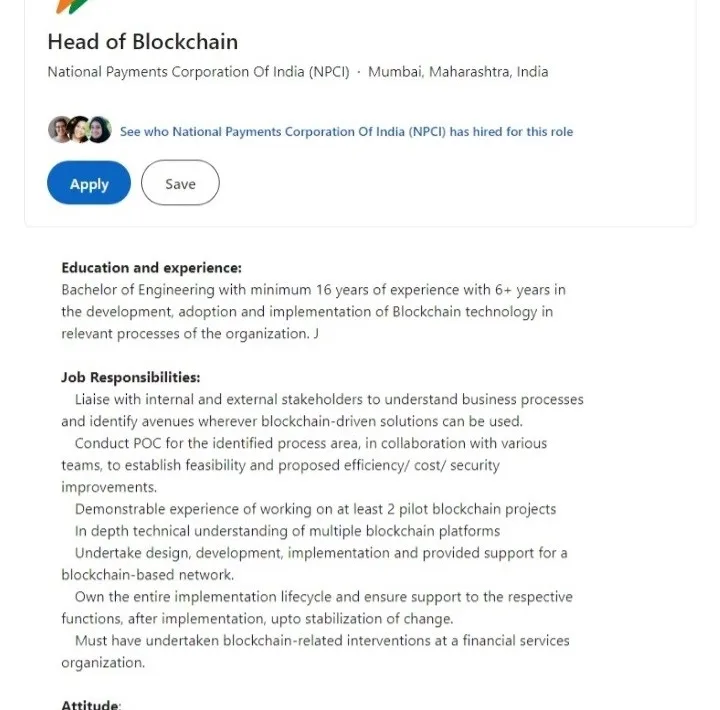
Task: Click the NPCI company logo at top
Action: (73, 7)
